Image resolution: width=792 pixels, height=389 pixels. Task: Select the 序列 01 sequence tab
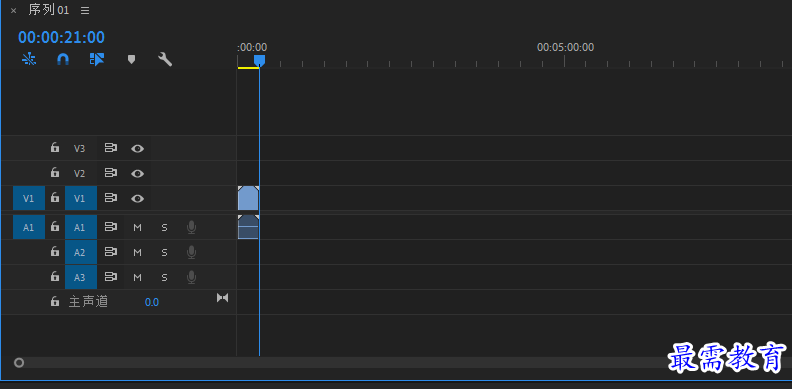point(48,10)
